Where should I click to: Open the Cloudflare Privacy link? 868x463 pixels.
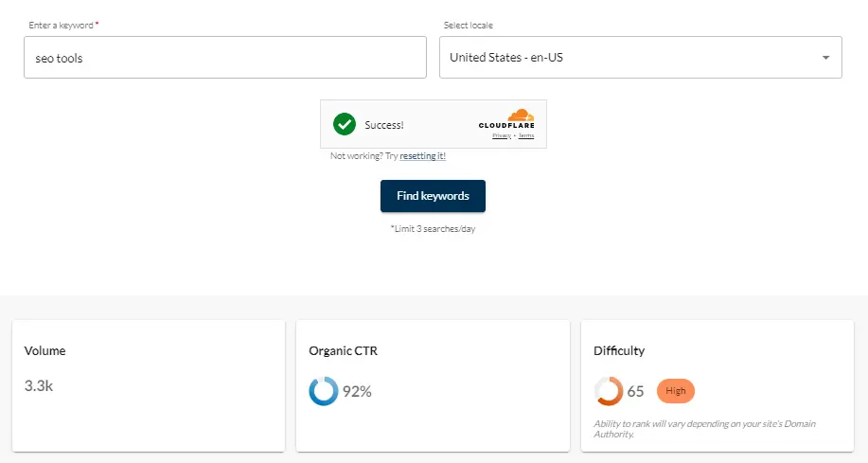pos(501,136)
